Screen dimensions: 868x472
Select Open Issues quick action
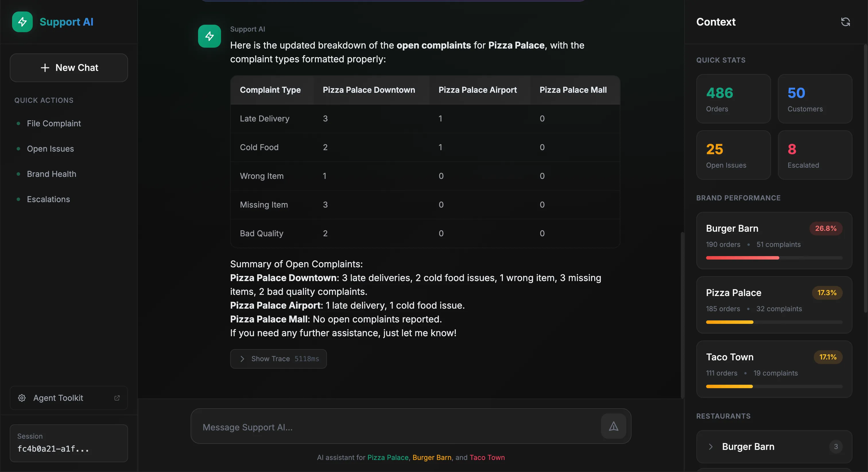pyautogui.click(x=50, y=149)
